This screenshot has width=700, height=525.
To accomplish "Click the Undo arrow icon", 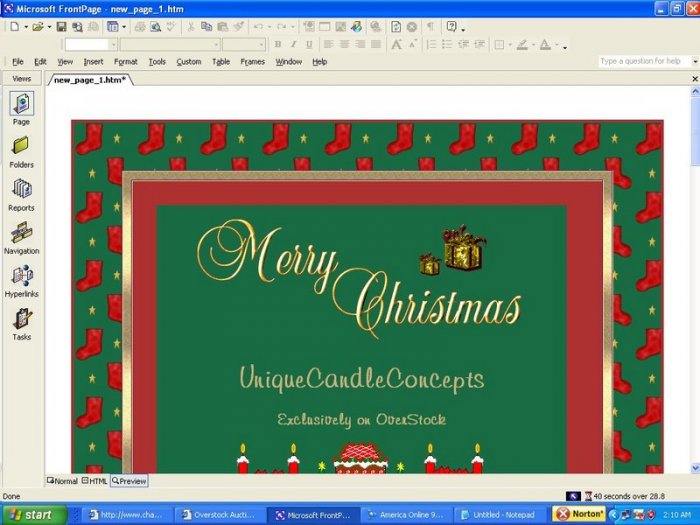I will pos(258,27).
